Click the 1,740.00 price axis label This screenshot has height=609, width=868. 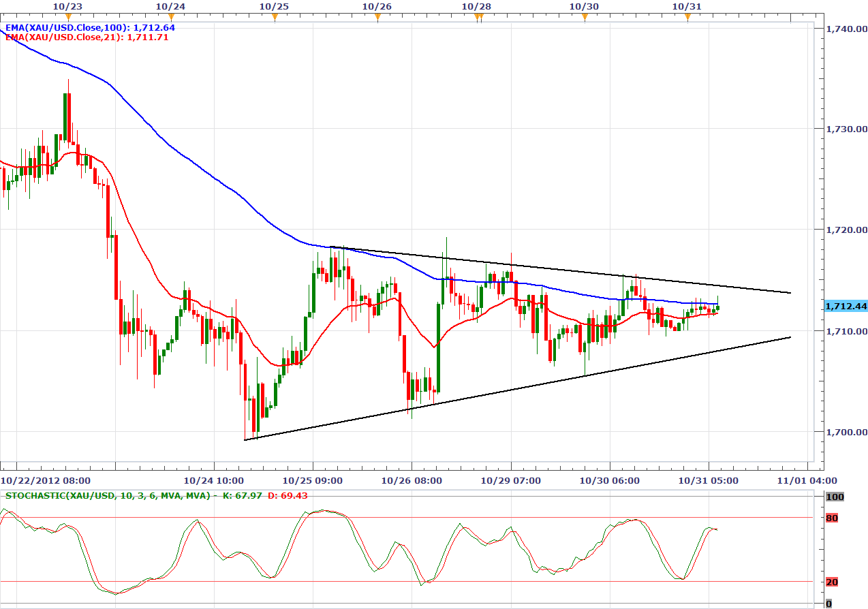click(x=846, y=29)
